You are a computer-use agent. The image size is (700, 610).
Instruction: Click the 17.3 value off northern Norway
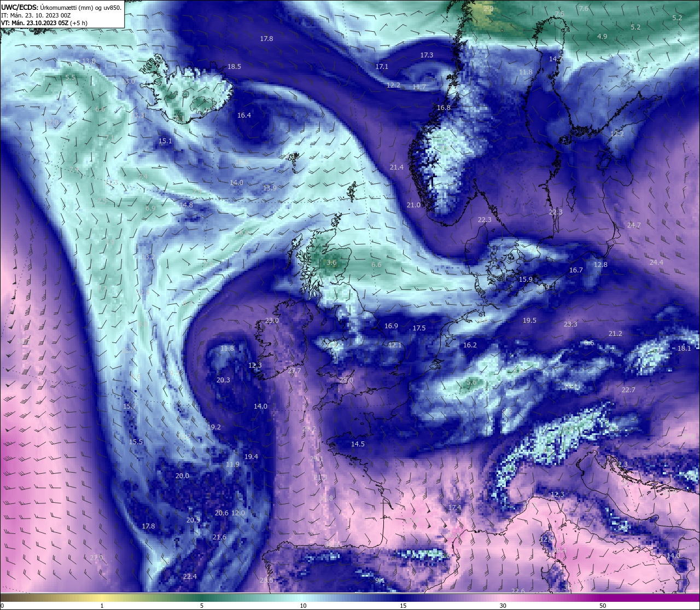point(427,55)
